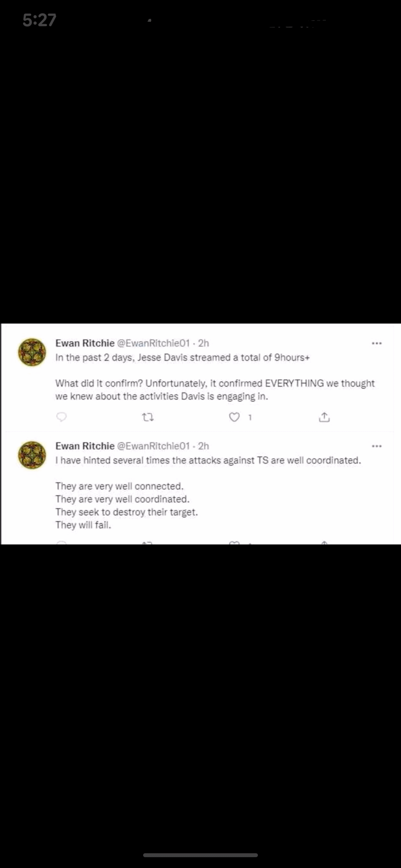The width and height of the screenshot is (401, 868).
Task: Tap the Ewan Ritchie name on the second tweet
Action: click(x=85, y=446)
